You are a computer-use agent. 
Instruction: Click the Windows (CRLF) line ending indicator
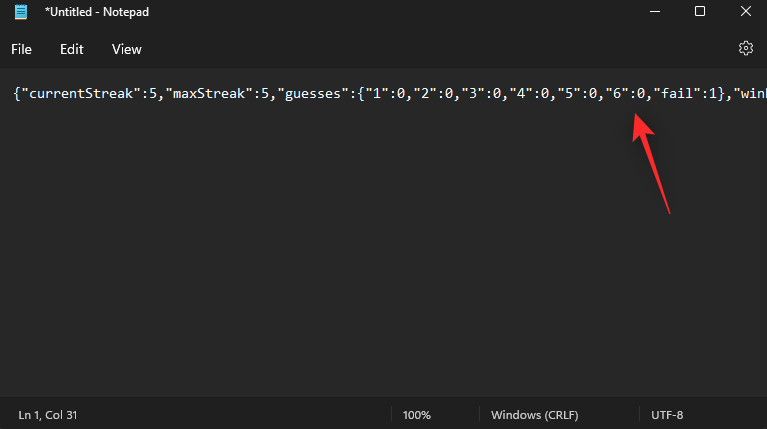(x=530, y=414)
